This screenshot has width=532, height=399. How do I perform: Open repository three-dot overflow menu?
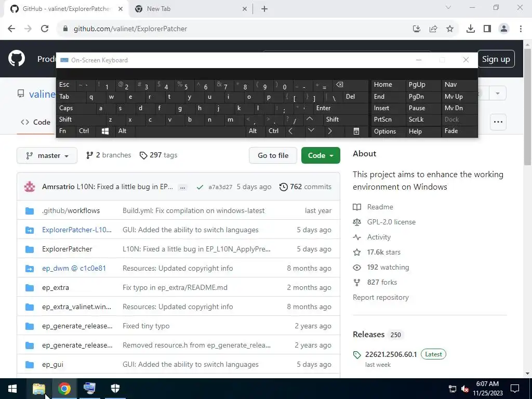pyautogui.click(x=498, y=122)
